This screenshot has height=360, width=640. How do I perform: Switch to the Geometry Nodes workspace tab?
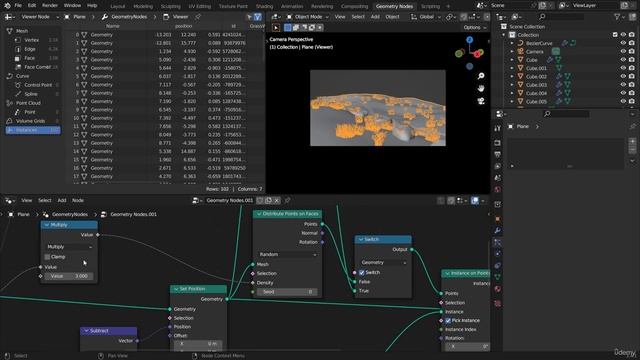click(394, 6)
